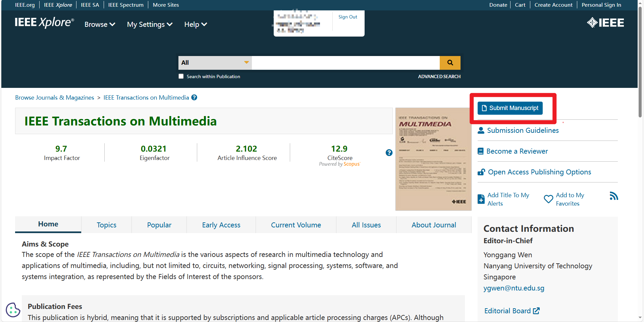
Task: Click the 2.102 Article Influence Score value
Action: point(247,149)
